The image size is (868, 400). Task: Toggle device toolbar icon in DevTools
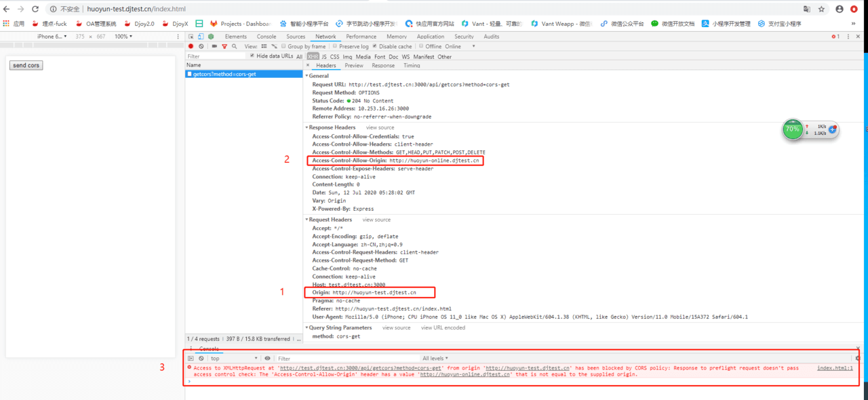201,37
